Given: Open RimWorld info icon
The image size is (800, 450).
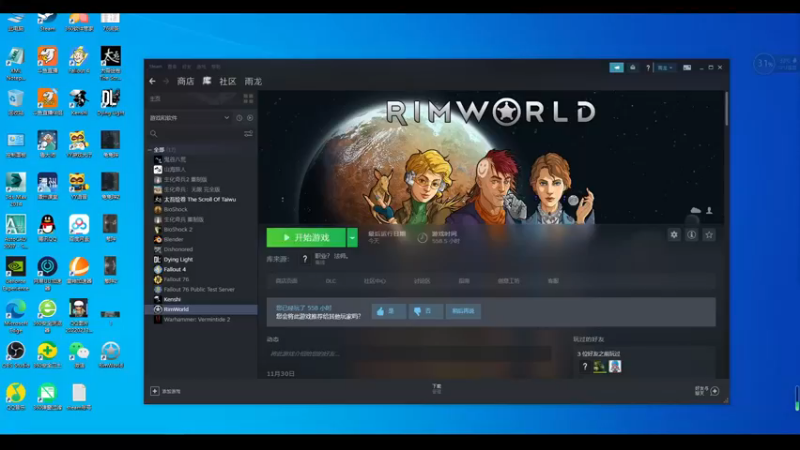Looking at the screenshot, I should (691, 235).
